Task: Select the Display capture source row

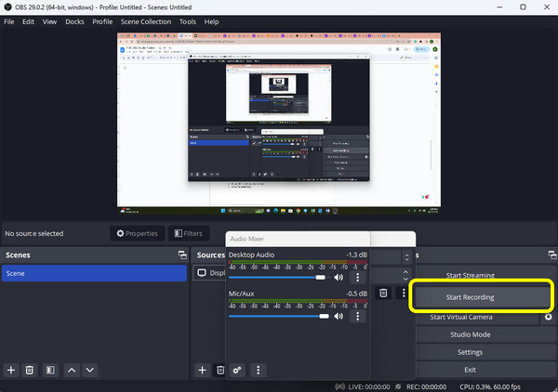Action: [x=209, y=273]
